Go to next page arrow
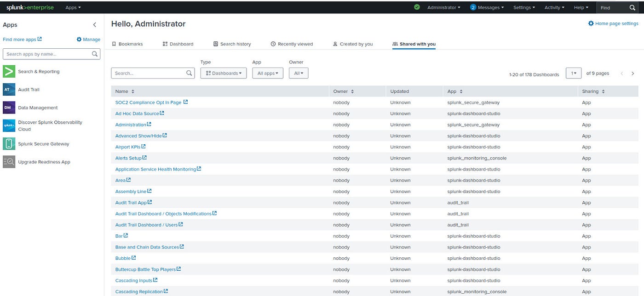This screenshot has height=296, width=644. pyautogui.click(x=632, y=74)
